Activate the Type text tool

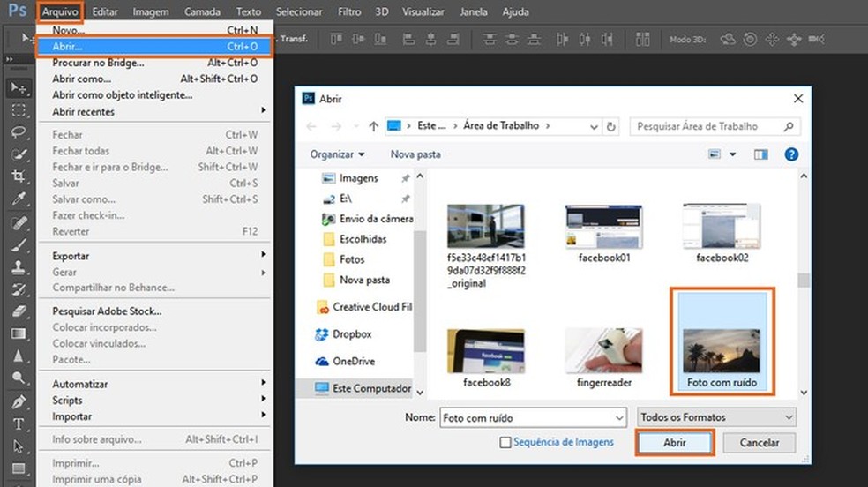[x=19, y=424]
